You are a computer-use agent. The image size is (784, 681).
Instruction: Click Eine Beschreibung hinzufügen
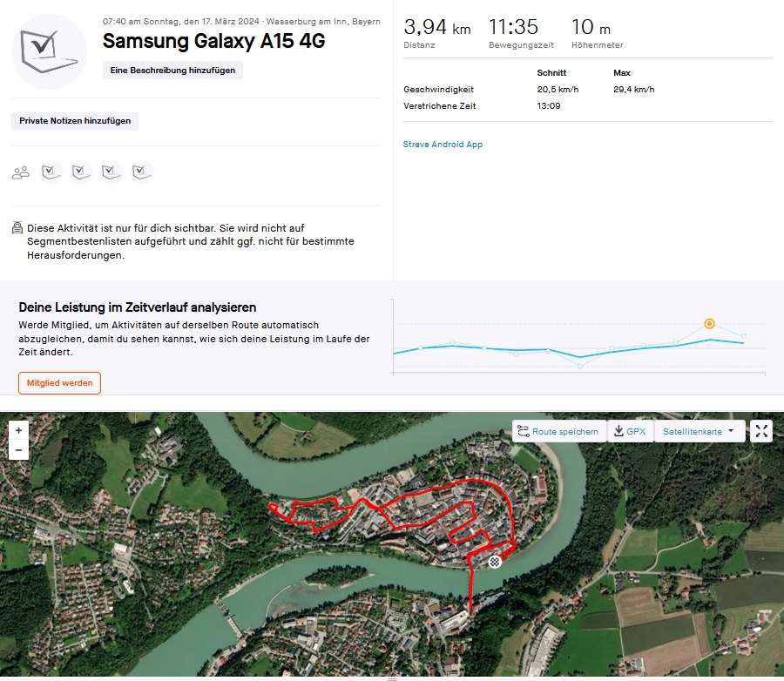click(x=172, y=71)
